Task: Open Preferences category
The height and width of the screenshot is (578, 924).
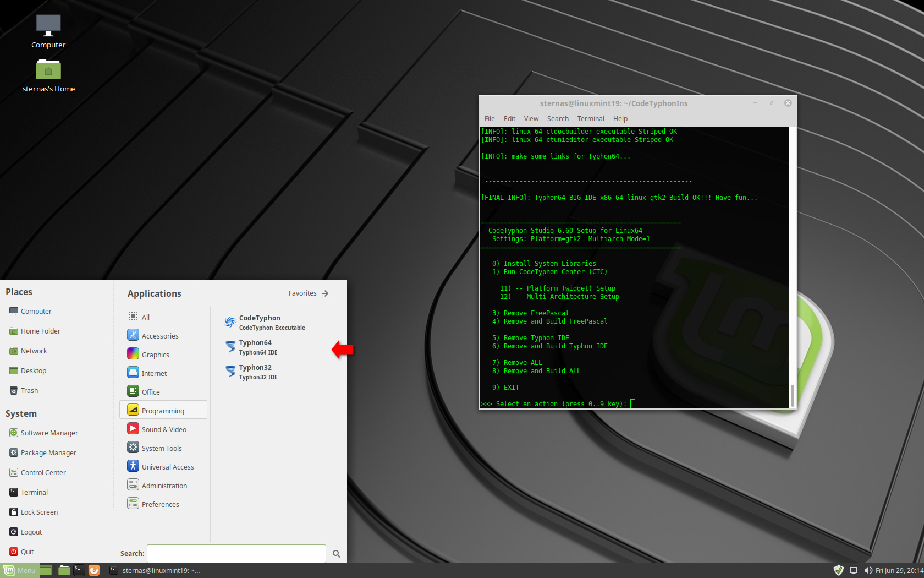Action: point(163,504)
